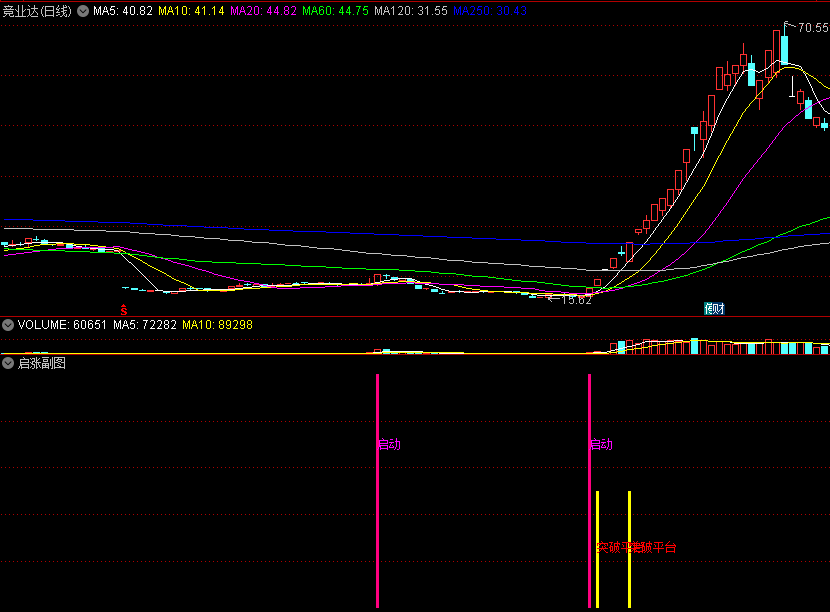Open the cyan 财 info marker

tap(714, 309)
